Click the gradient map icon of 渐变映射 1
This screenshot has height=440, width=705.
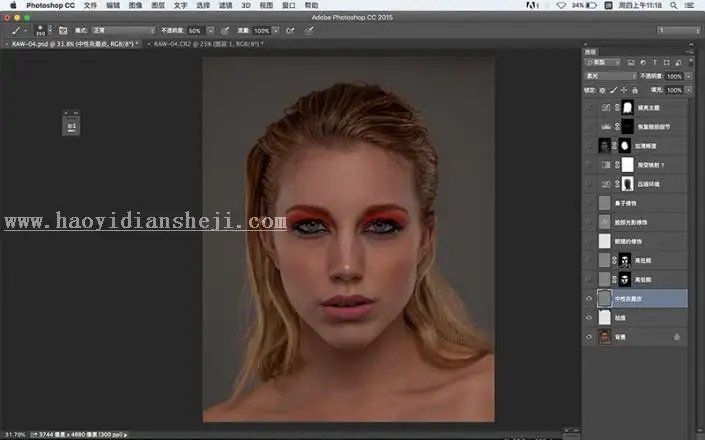pyautogui.click(x=606, y=165)
